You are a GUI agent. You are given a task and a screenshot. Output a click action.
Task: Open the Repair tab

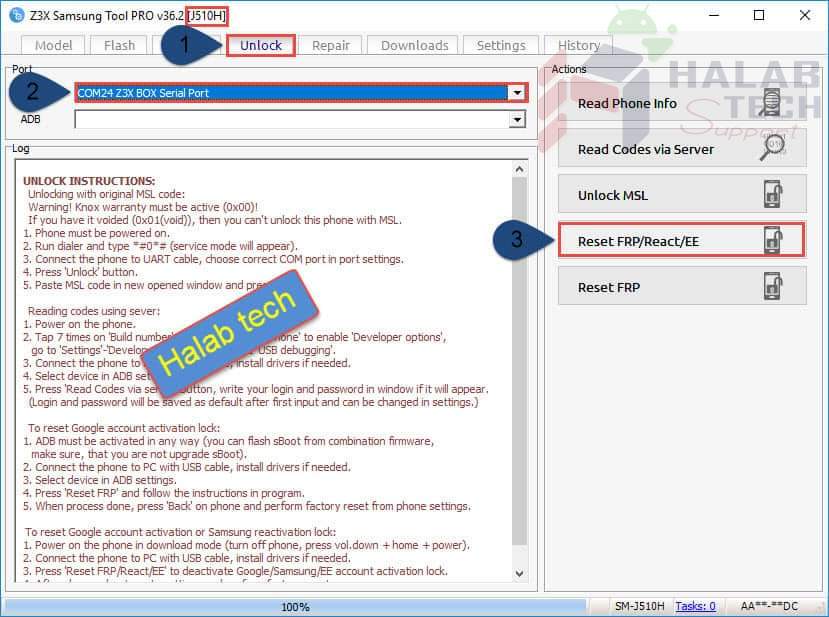[x=330, y=45]
